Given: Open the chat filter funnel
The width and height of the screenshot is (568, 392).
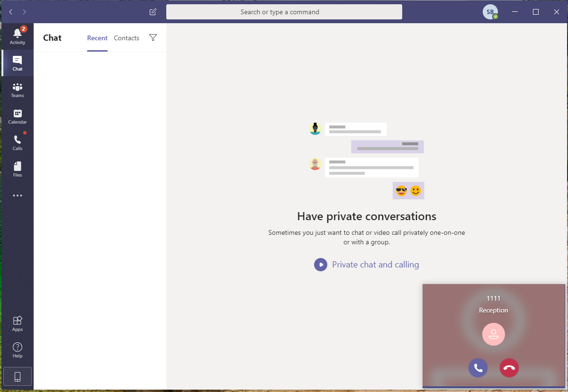Looking at the screenshot, I should click(153, 37).
